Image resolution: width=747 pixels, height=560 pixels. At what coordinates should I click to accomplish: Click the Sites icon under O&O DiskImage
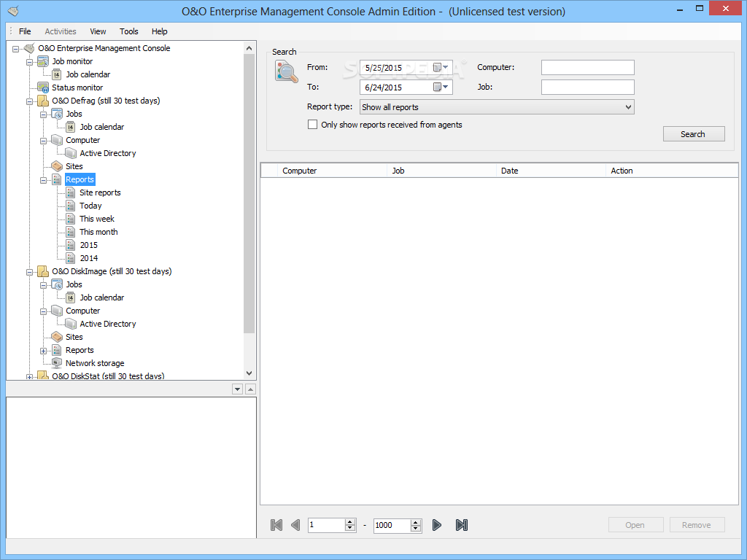tap(57, 337)
